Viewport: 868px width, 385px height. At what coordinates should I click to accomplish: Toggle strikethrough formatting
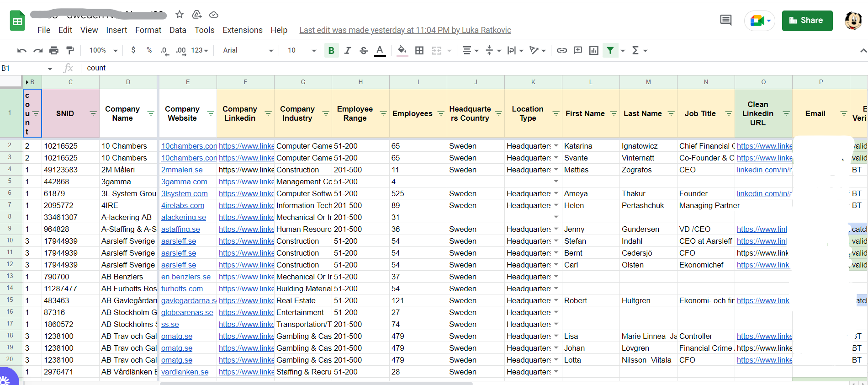coord(364,50)
